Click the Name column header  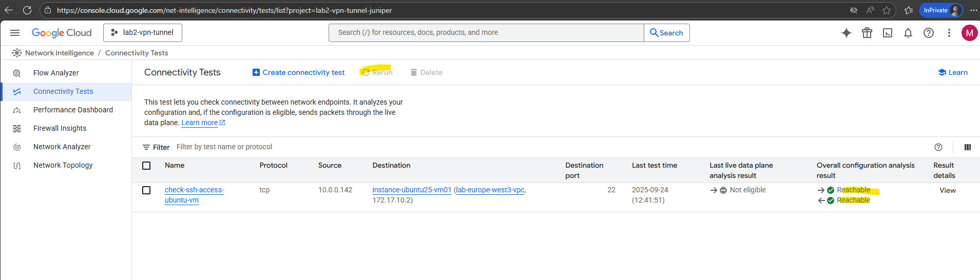coord(175,165)
